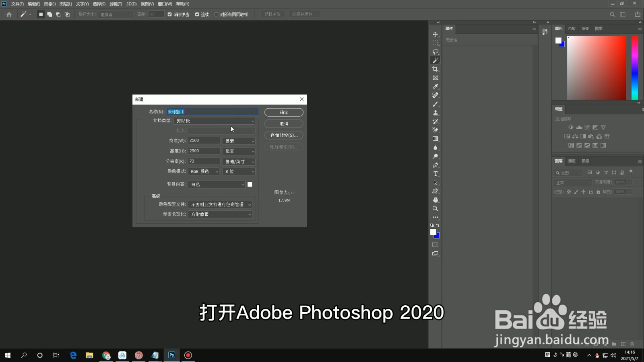The height and width of the screenshot is (362, 644).
Task: Click the background color swatch in dialog
Action: [250, 184]
